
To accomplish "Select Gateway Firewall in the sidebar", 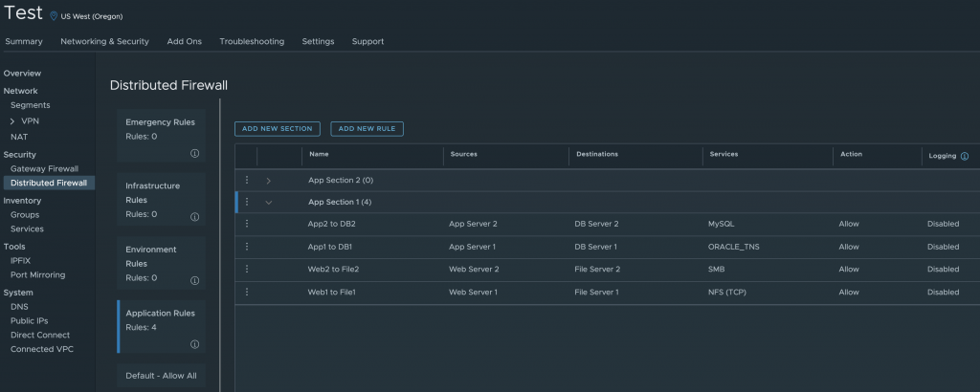I will coord(44,168).
